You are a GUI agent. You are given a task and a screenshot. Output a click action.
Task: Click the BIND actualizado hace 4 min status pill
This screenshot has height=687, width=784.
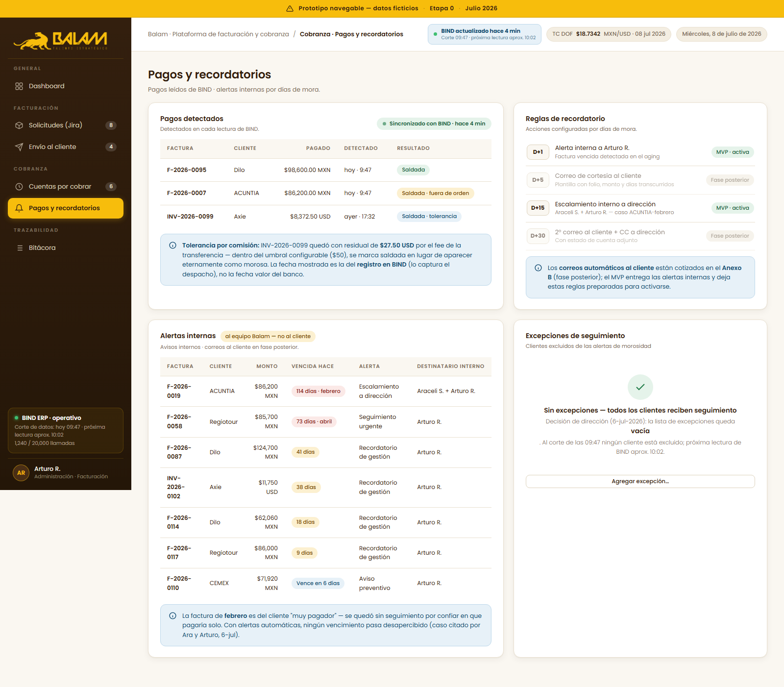click(x=485, y=34)
